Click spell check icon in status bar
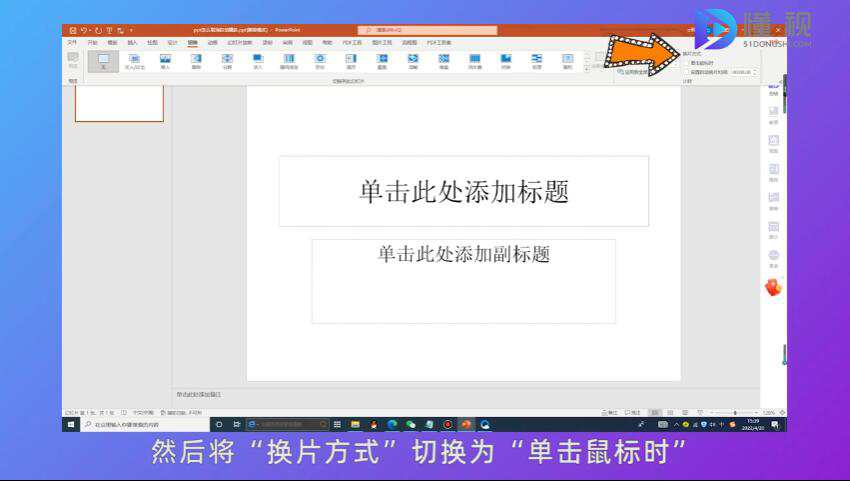Viewport: 850px width, 481px height. click(x=124, y=413)
